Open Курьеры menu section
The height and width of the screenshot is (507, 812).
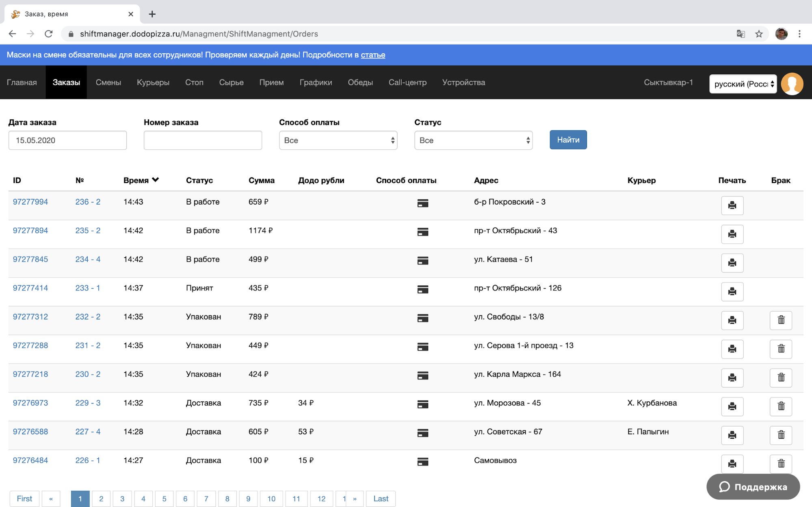(x=153, y=82)
